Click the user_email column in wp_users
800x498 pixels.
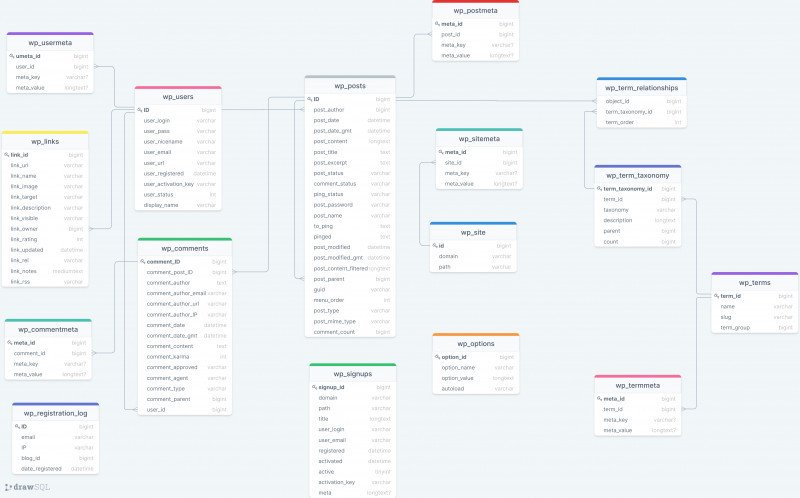(178, 152)
